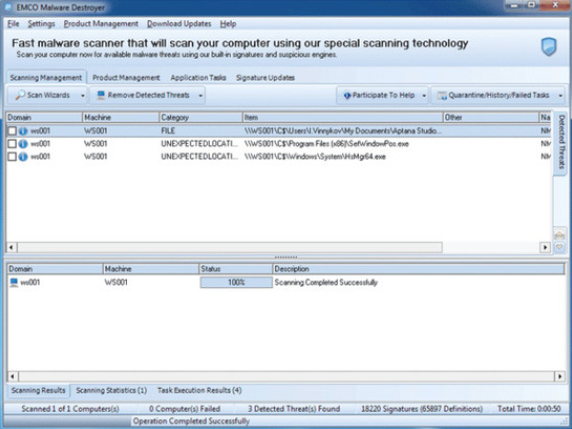
Task: Click the blue shield icon in header
Action: tap(549, 47)
